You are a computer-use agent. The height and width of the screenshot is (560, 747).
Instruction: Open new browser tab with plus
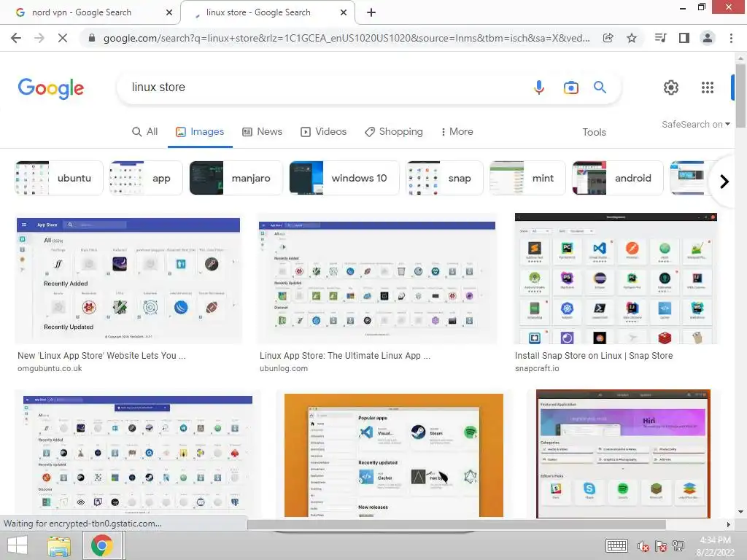click(371, 12)
